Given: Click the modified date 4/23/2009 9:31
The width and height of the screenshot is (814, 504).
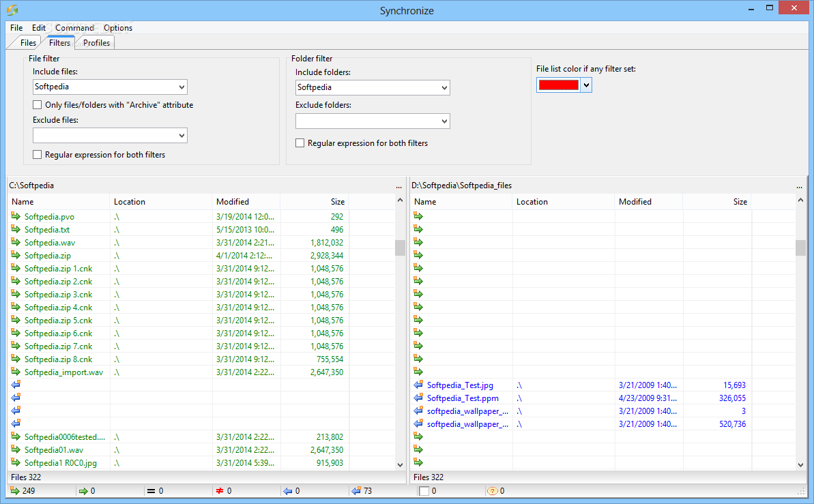Looking at the screenshot, I should click(x=648, y=398).
